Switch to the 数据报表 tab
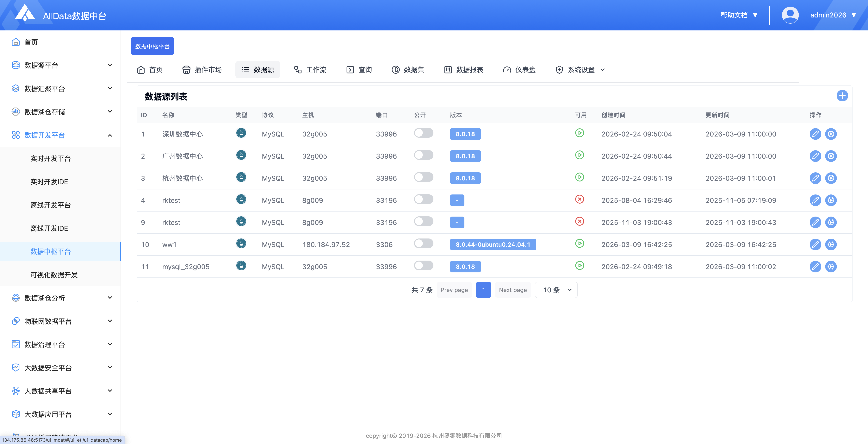Screen dimensions: 868x444 click(463, 70)
